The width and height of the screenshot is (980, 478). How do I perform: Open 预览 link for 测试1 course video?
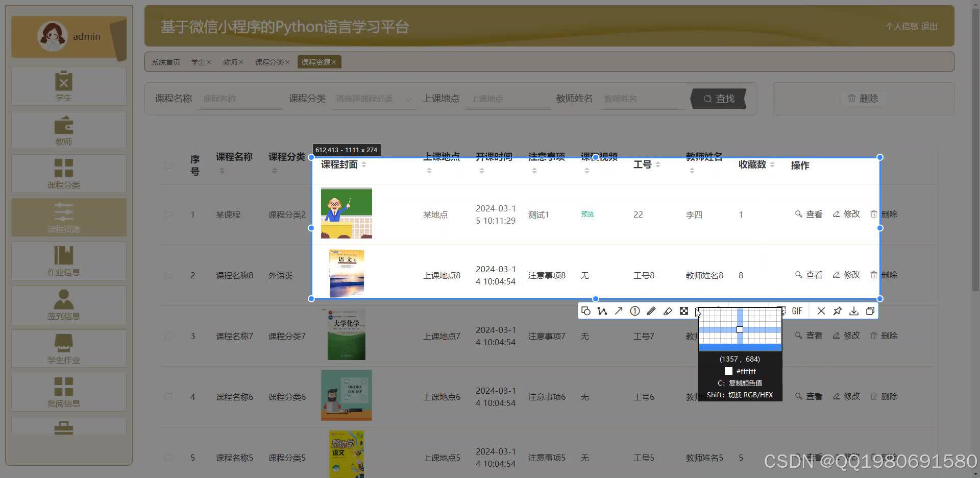point(587,214)
